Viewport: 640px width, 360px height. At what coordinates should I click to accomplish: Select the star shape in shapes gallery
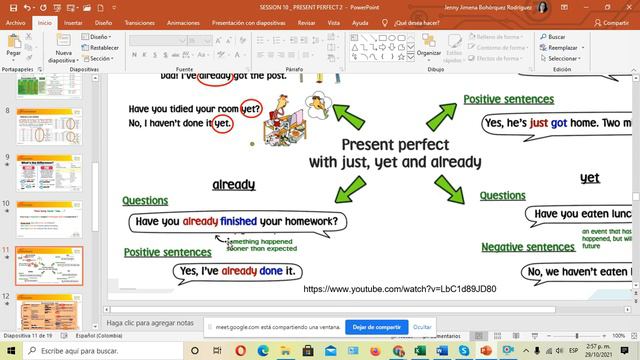click(x=401, y=57)
